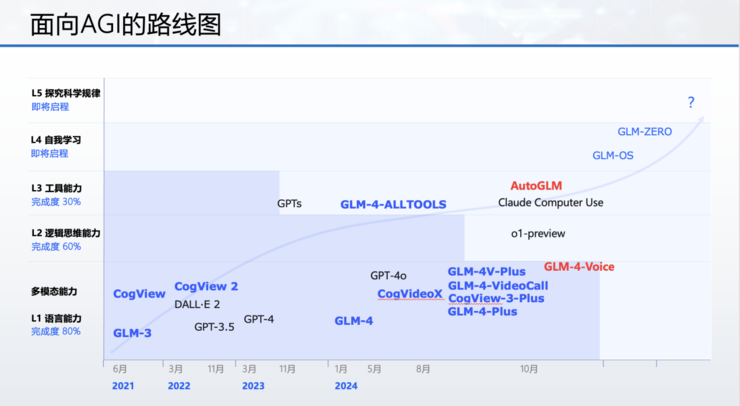Select the GPT-3.5 label
The height and width of the screenshot is (406, 740).
[x=214, y=327]
